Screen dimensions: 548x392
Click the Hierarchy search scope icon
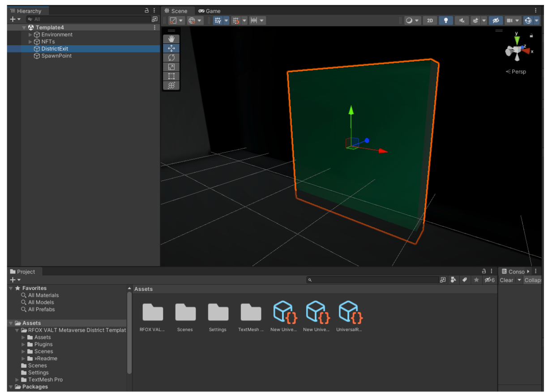(x=154, y=19)
